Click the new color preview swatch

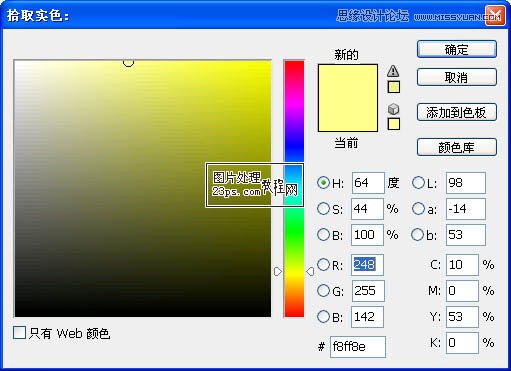point(348,98)
